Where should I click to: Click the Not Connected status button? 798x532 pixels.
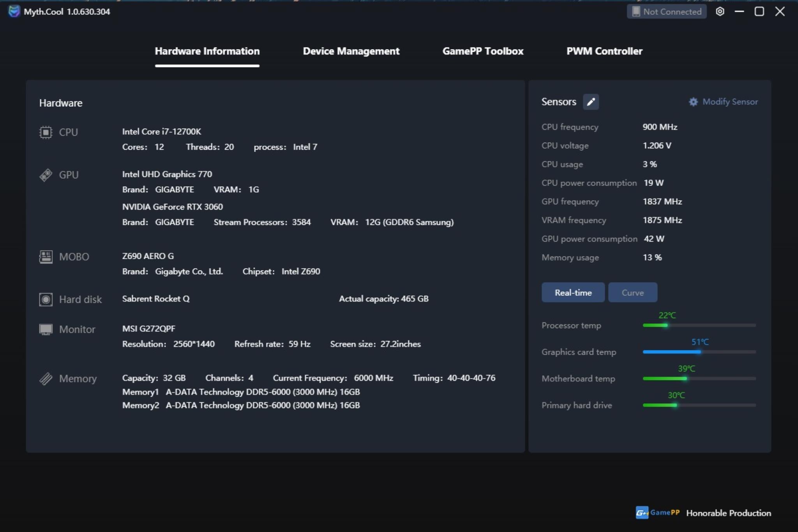click(667, 12)
